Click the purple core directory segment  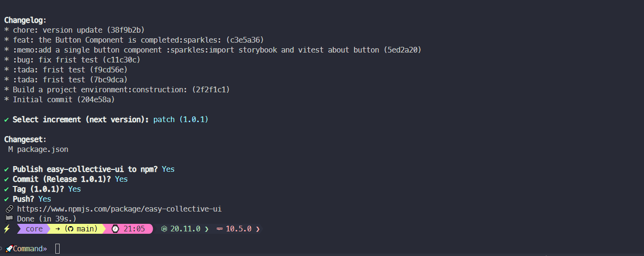tap(34, 229)
